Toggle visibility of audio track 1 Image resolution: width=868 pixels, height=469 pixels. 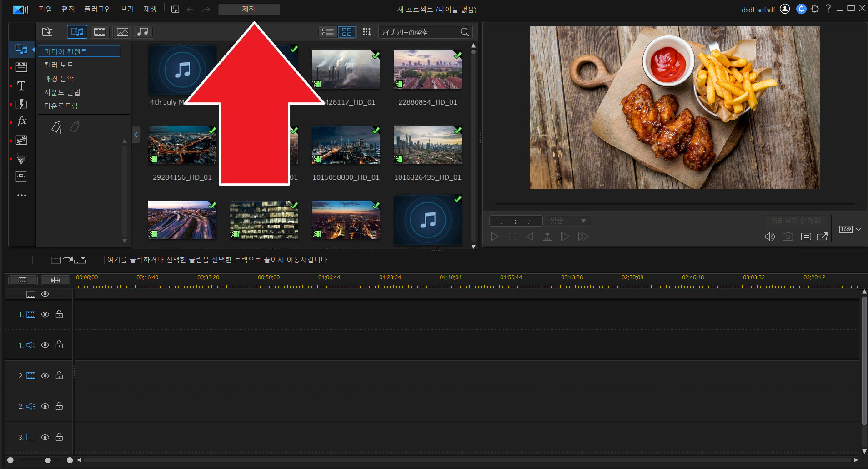click(x=45, y=345)
